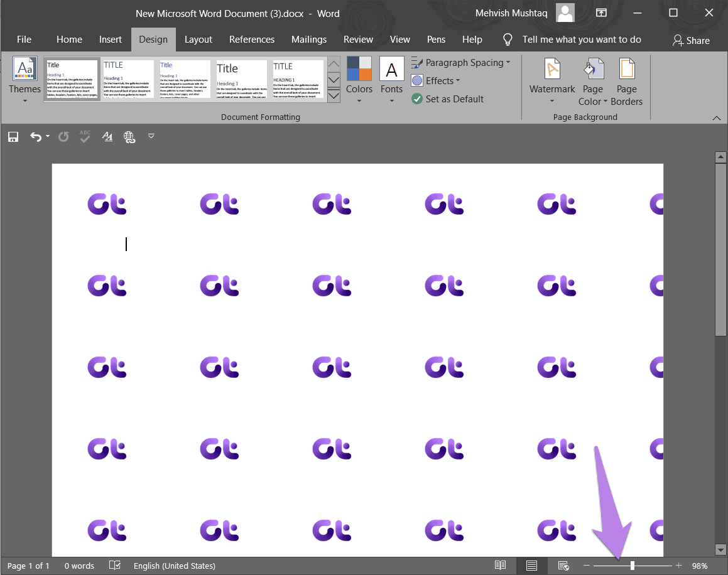
Task: Collapse the ribbon with the chevron
Action: coord(717,118)
